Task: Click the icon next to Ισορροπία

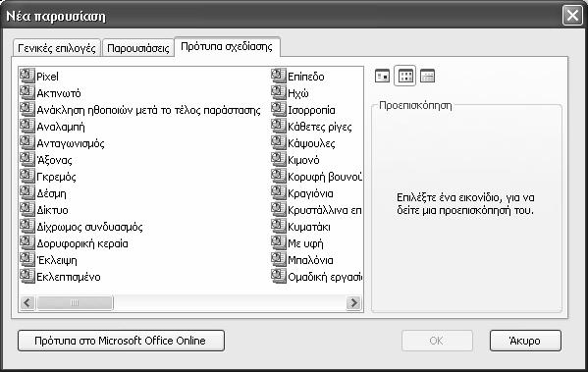Action: click(x=279, y=109)
